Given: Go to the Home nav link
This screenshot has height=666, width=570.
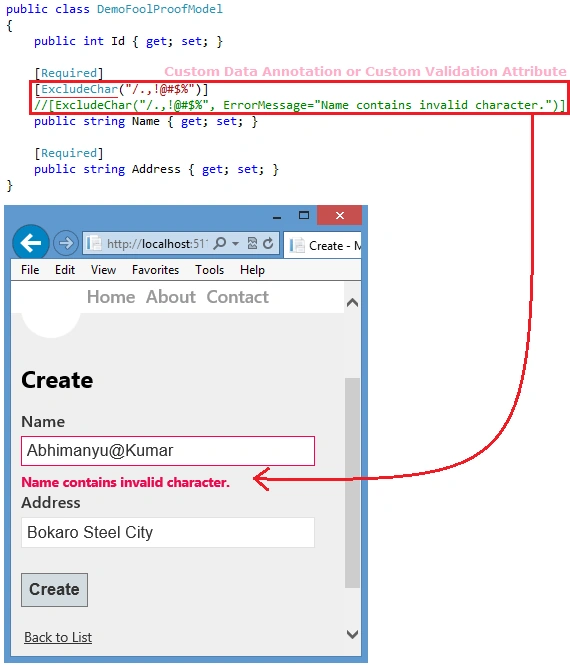Looking at the screenshot, I should point(111,297).
